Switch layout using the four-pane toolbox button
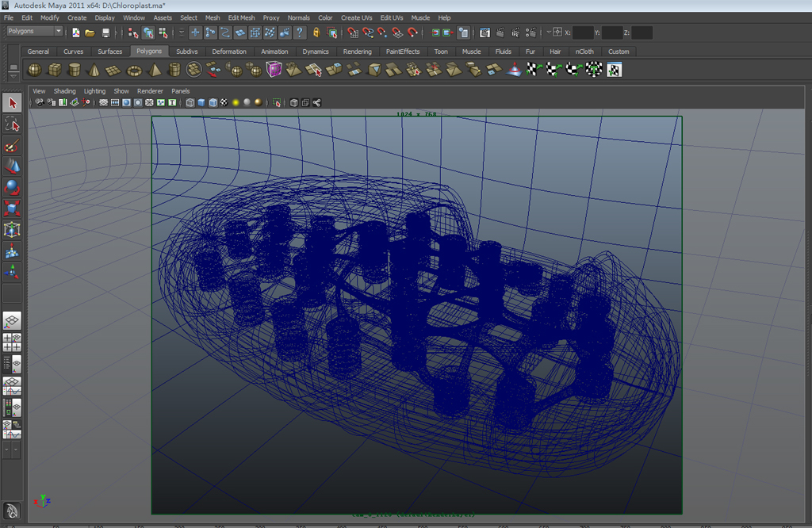This screenshot has width=812, height=528. point(11,341)
